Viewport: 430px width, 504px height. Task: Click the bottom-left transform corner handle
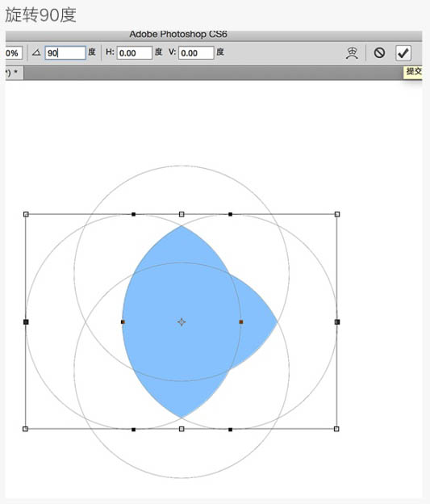tap(25, 429)
